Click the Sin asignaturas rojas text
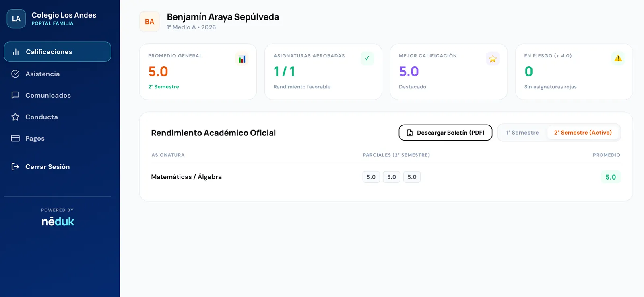644x297 pixels. pyautogui.click(x=550, y=87)
